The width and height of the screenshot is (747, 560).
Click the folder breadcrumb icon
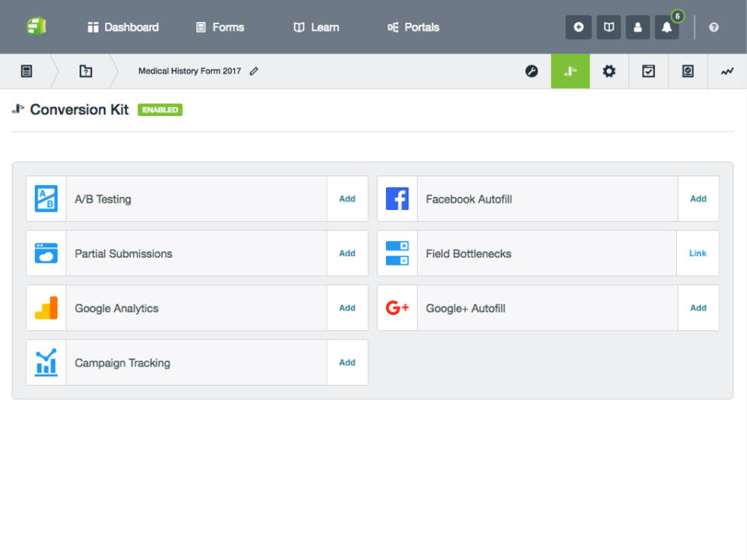pos(86,72)
